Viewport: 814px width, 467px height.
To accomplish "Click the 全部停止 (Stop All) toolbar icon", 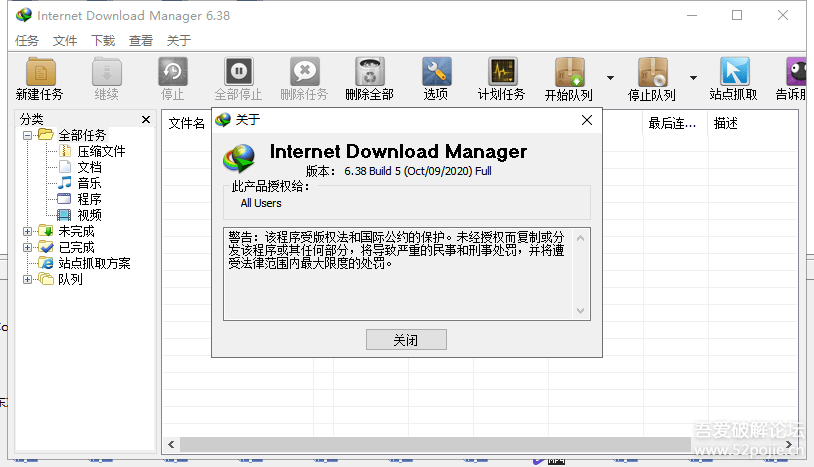I will coord(238,72).
